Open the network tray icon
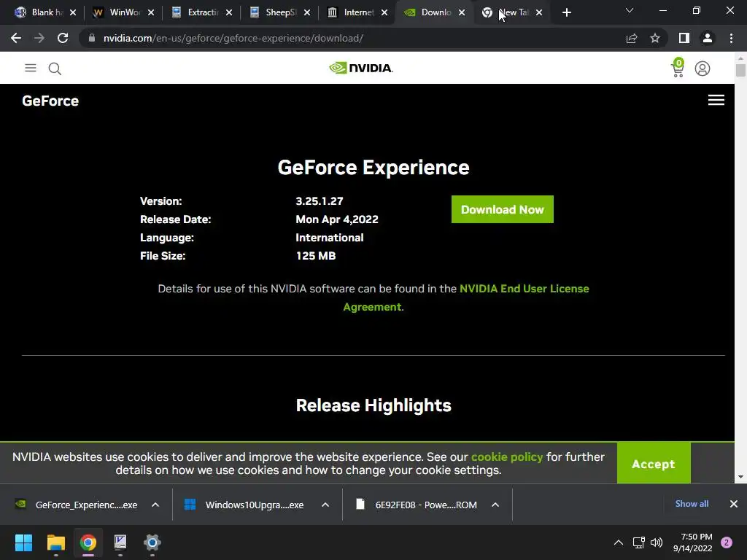 tap(638, 542)
